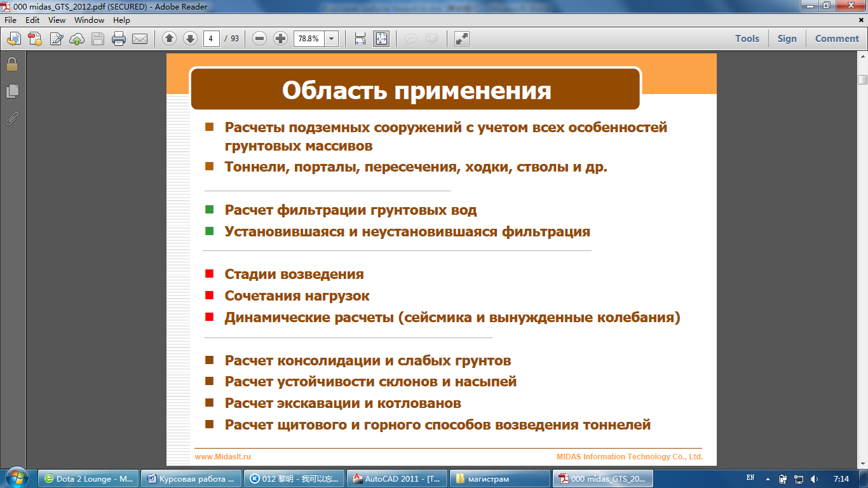View security settings via lock icon
Image resolution: width=868 pixels, height=488 pixels.
(x=12, y=64)
